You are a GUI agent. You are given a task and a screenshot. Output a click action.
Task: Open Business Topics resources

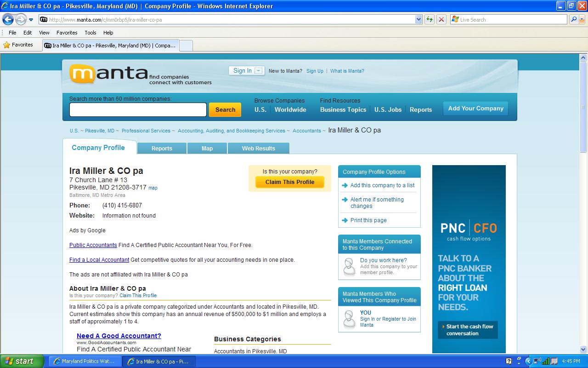[x=343, y=109]
